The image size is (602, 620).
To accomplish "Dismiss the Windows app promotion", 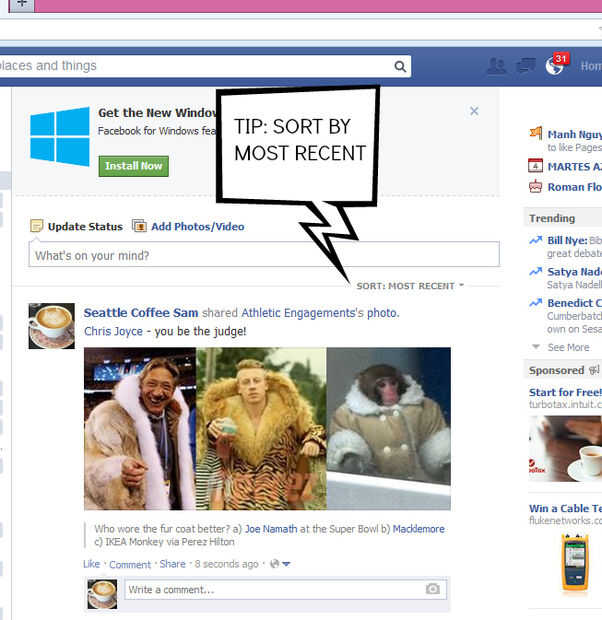I will tap(474, 111).
